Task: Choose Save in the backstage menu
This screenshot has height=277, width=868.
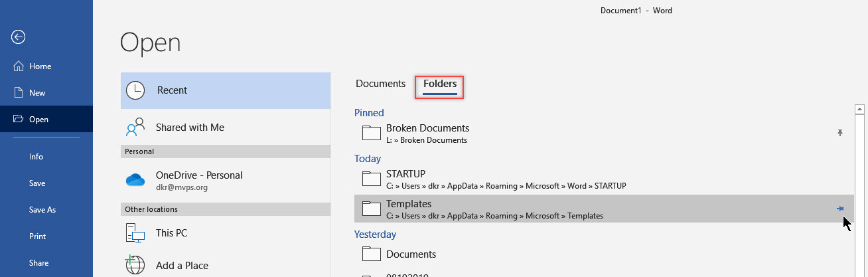Action: pos(46,183)
